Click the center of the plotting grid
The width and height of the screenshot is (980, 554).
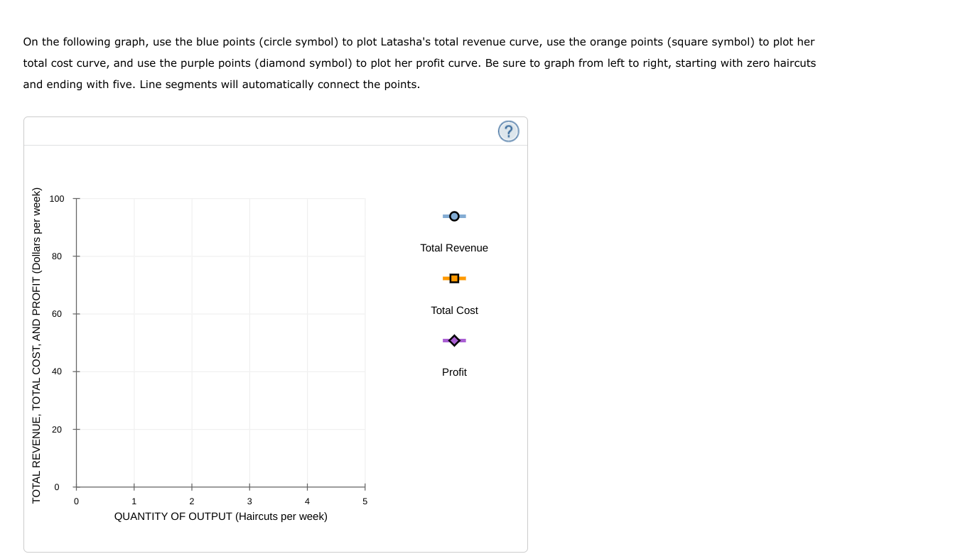click(x=220, y=342)
